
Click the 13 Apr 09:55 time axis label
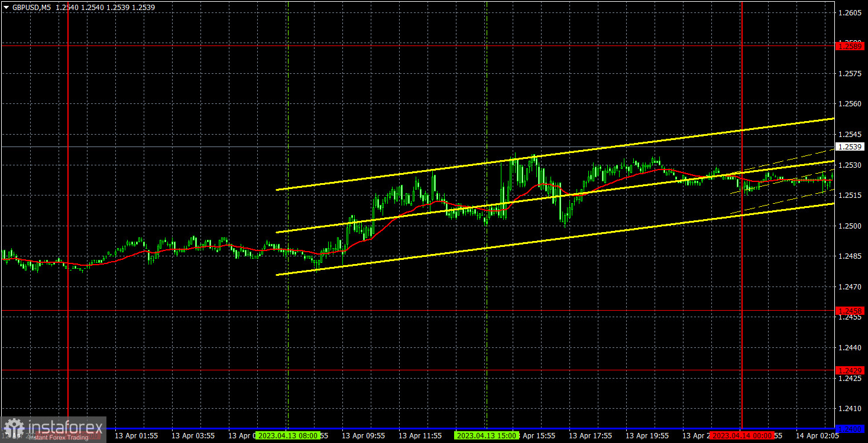tap(363, 436)
